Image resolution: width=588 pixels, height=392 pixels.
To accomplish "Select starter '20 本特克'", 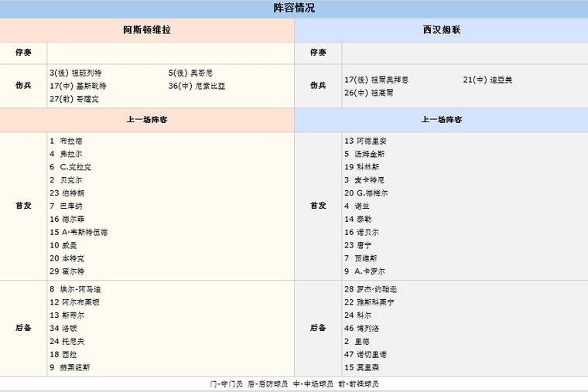I will [67, 258].
